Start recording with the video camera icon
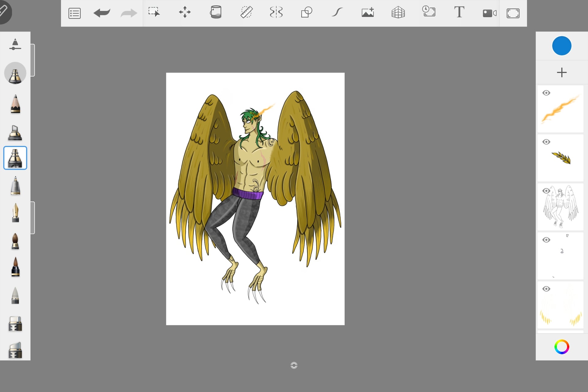 coord(489,13)
